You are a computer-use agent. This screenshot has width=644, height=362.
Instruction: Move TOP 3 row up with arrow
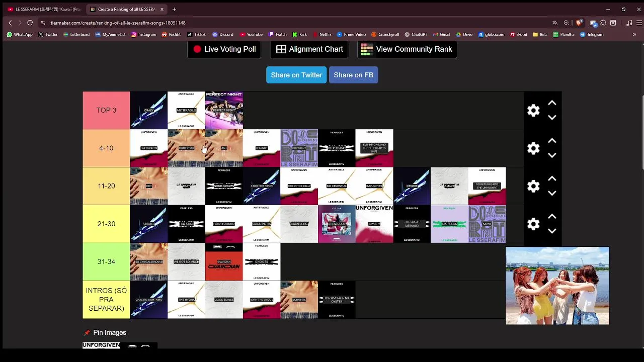(552, 103)
